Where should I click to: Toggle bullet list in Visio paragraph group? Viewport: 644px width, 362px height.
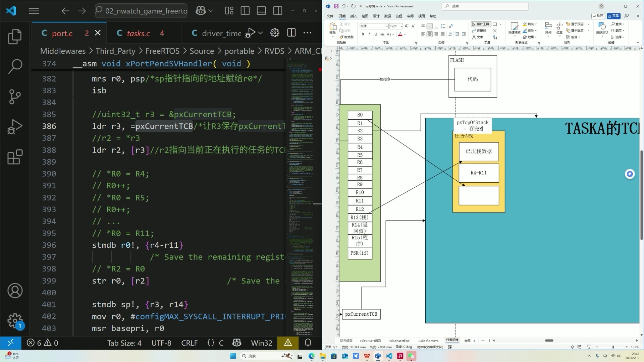point(443,26)
